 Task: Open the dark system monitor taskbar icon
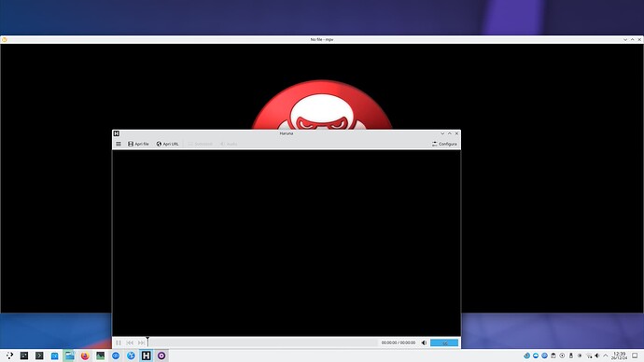tap(24, 355)
